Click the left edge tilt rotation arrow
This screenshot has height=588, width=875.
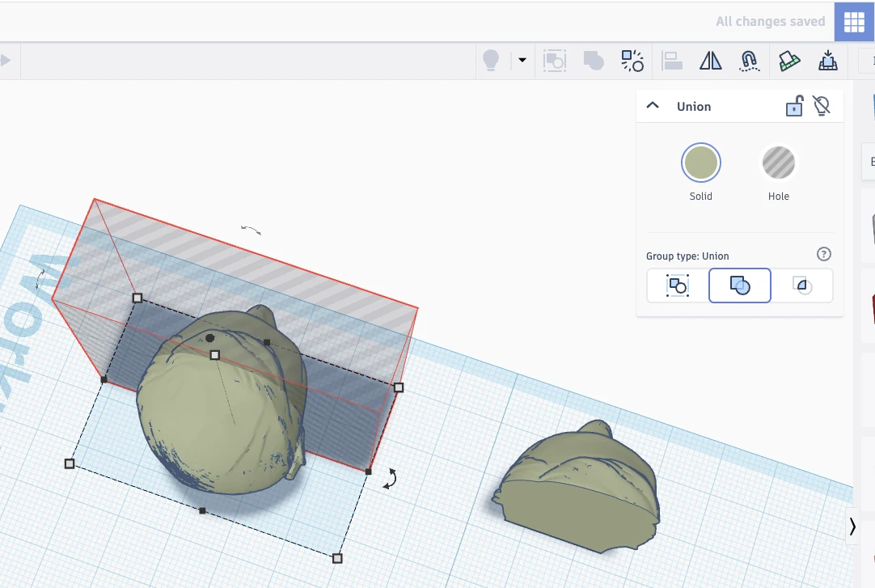pyautogui.click(x=40, y=279)
